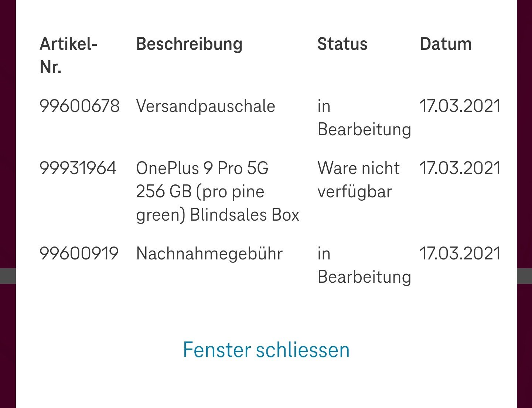Click the dark overlay left of the dialog
The height and width of the screenshot is (408, 532).
tap(7, 148)
